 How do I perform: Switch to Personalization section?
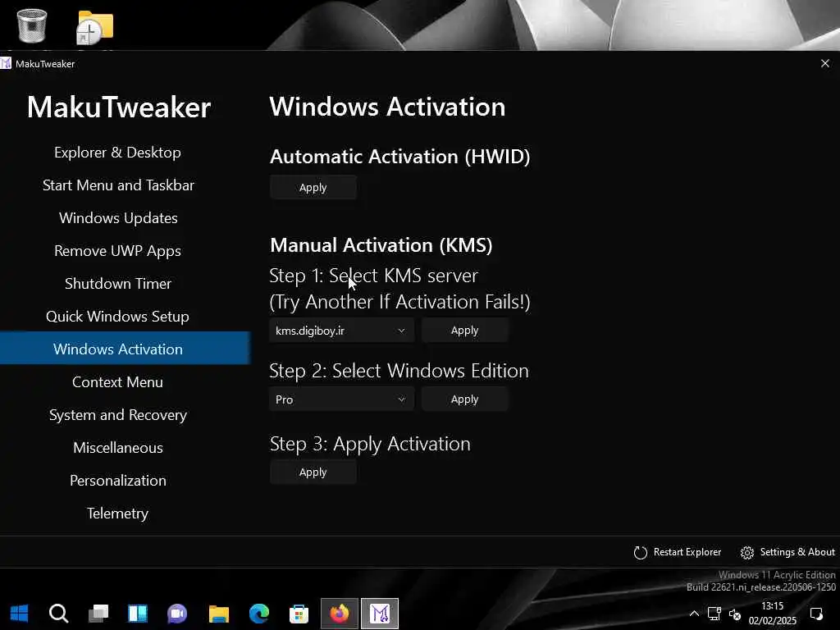118,481
